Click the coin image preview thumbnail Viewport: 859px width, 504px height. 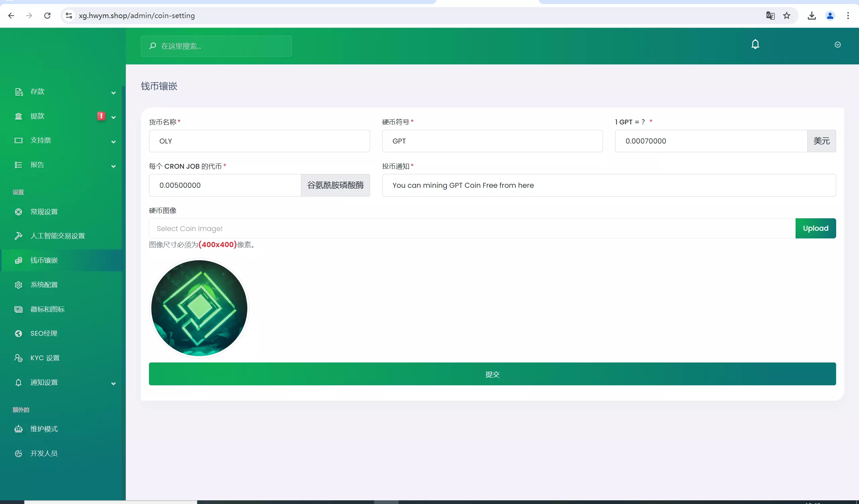(x=199, y=308)
